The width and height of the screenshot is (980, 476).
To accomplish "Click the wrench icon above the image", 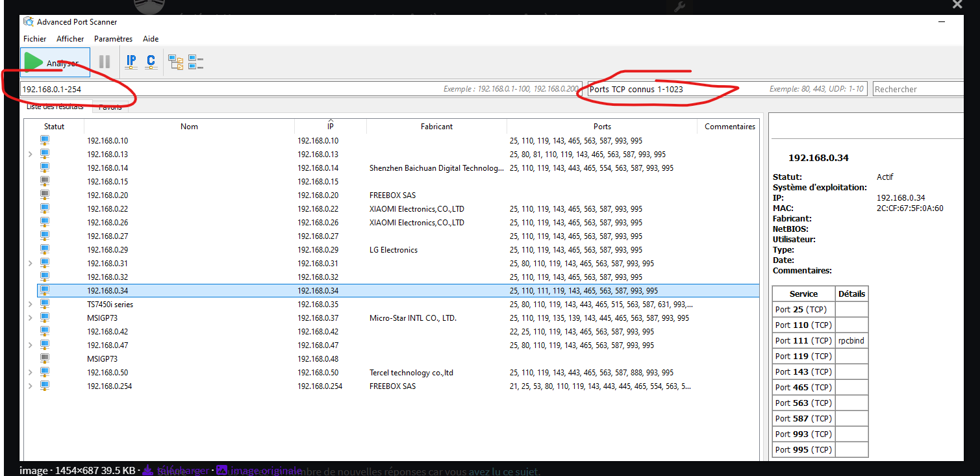I will (680, 6).
